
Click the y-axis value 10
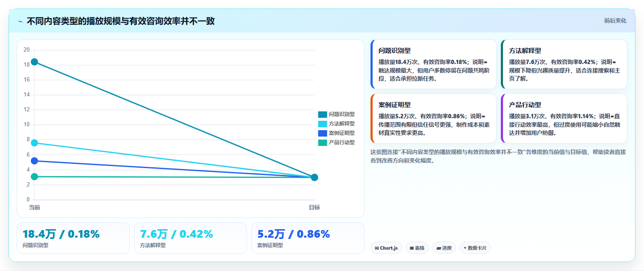coord(26,125)
